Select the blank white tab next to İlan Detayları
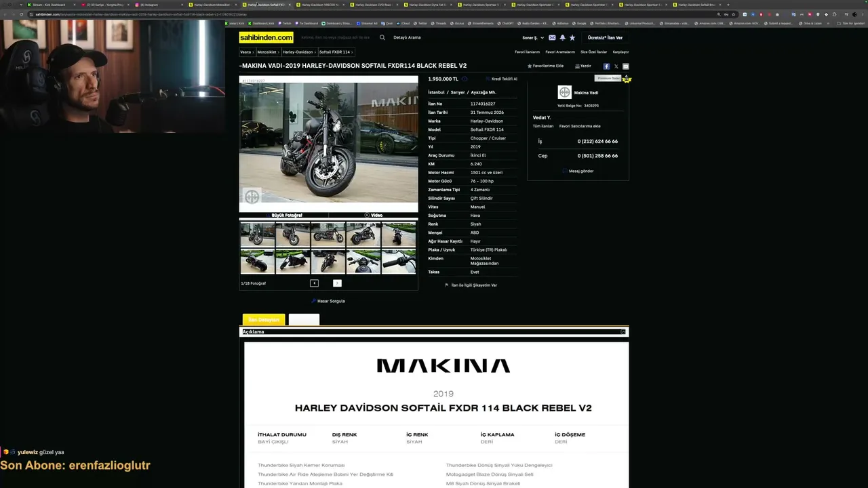The width and height of the screenshot is (868, 488). [x=304, y=320]
